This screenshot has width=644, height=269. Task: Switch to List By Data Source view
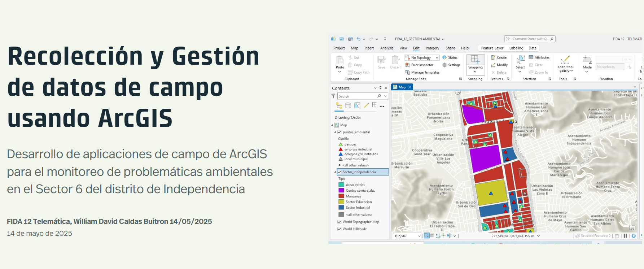pos(348,106)
